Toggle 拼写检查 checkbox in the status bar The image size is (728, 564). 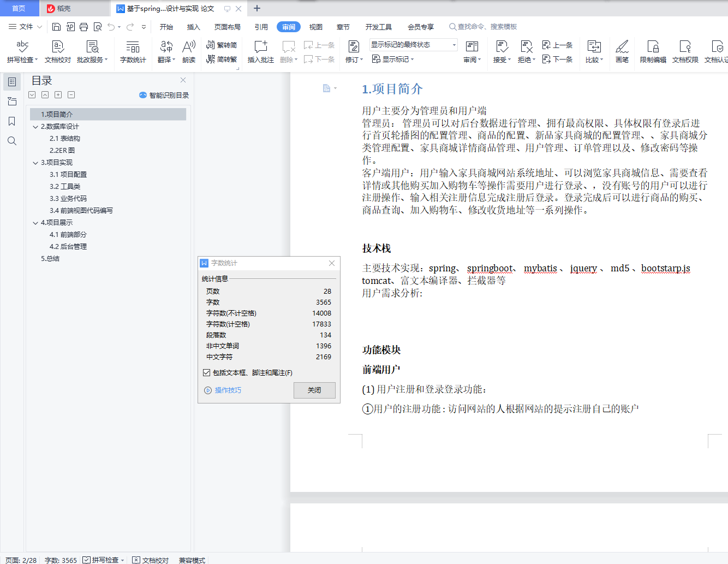87,560
